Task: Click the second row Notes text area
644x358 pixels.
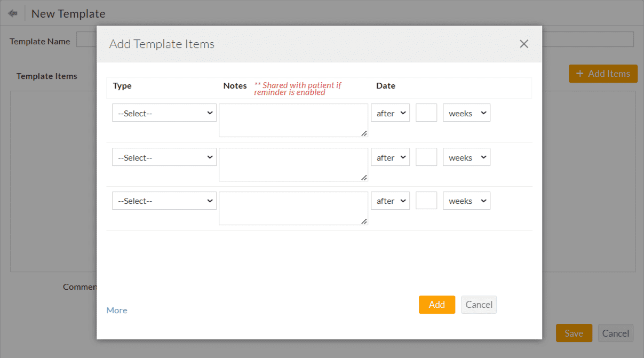Action: (293, 164)
